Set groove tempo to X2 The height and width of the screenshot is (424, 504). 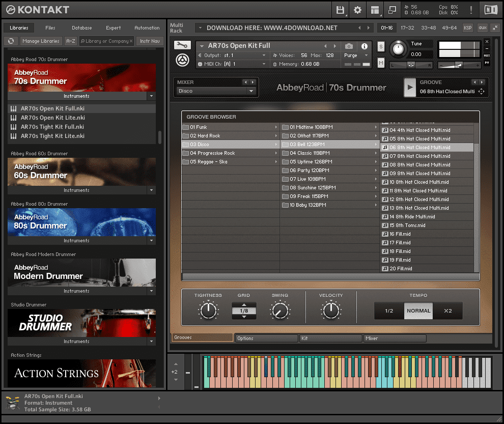[447, 310]
